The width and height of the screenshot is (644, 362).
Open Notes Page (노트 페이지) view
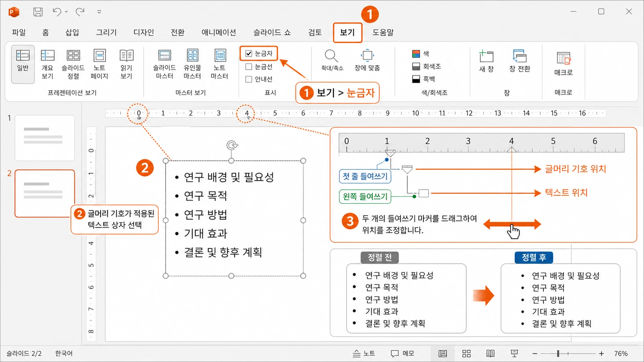coord(99,64)
